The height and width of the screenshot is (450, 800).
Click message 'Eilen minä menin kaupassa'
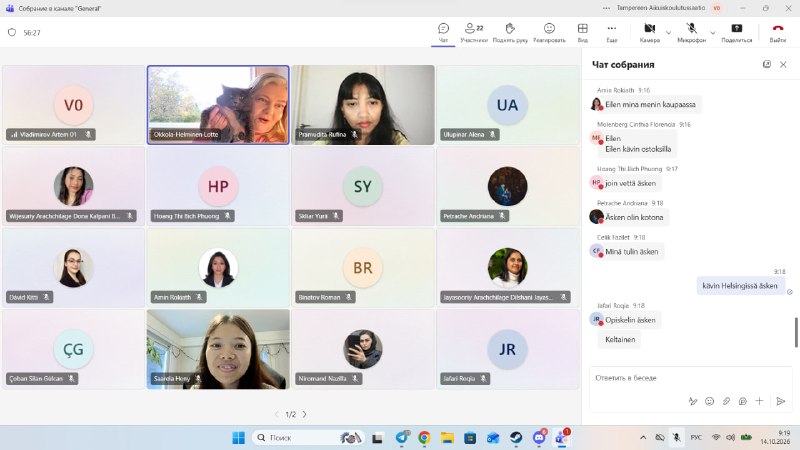650,104
